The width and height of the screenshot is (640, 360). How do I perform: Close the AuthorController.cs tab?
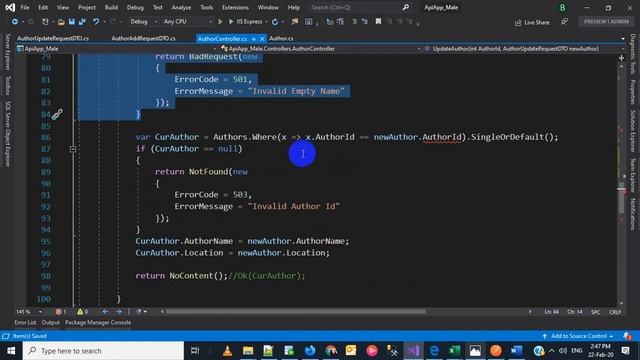click(x=262, y=39)
